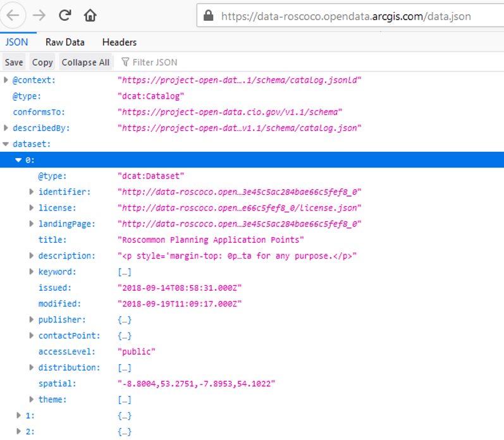Collapse the dataset item 0 row
The width and height of the screenshot is (504, 440).
(19, 160)
